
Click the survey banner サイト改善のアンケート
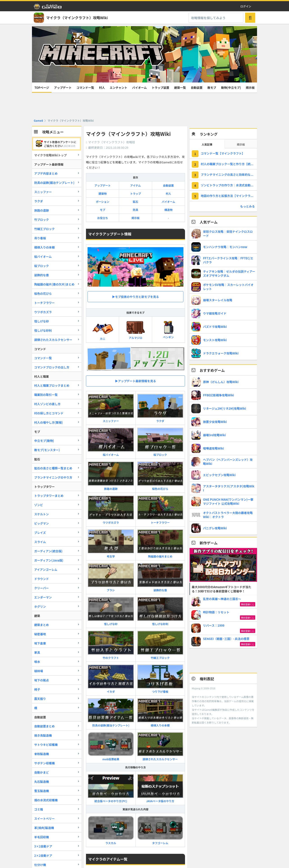pyautogui.click(x=56, y=144)
